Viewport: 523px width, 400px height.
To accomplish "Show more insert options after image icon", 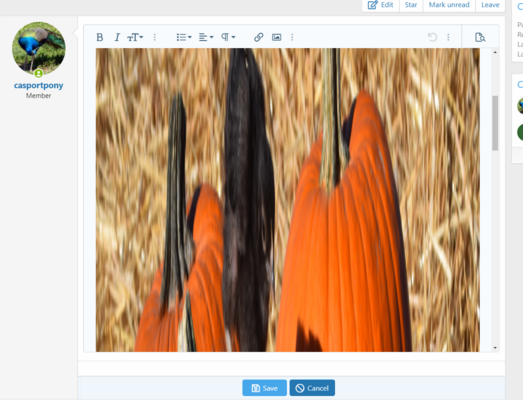I will 292,37.
